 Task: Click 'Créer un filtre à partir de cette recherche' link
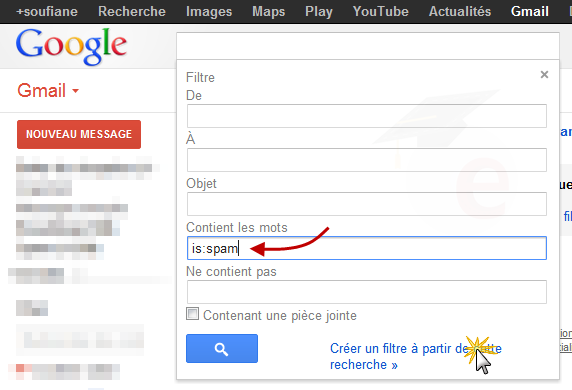pyautogui.click(x=416, y=356)
